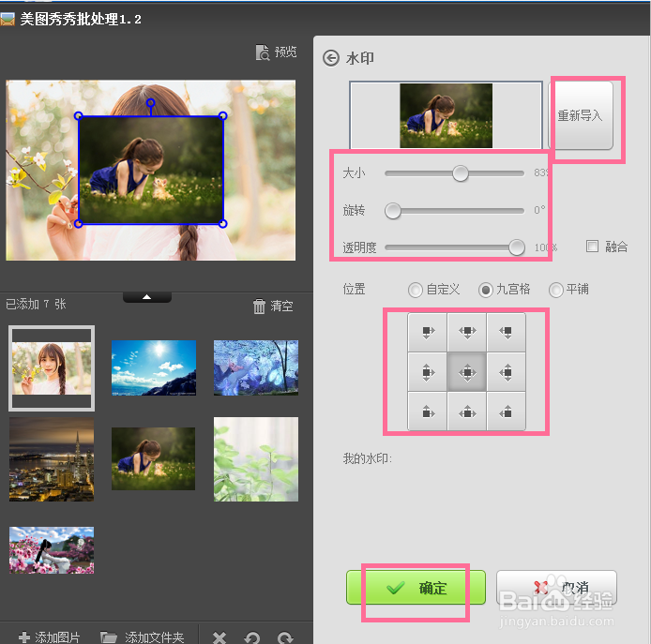Click the 清空 trash icon
The image size is (651, 644).
tap(259, 307)
